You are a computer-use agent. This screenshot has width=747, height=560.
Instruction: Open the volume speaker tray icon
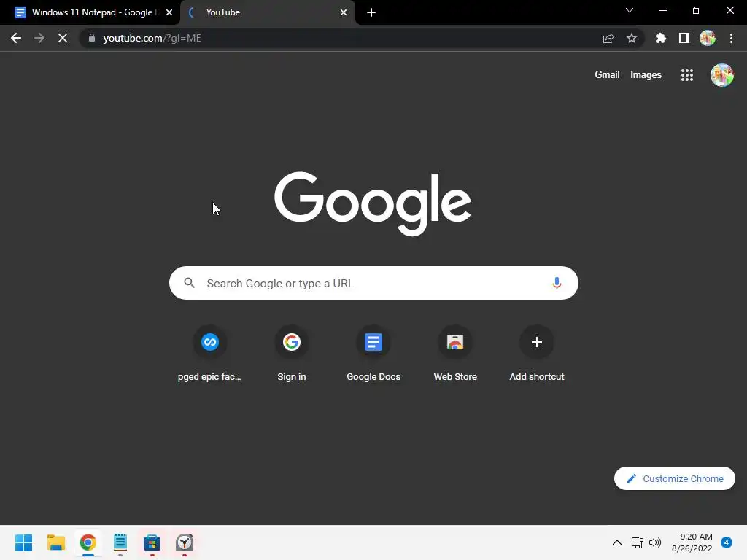pyautogui.click(x=655, y=542)
